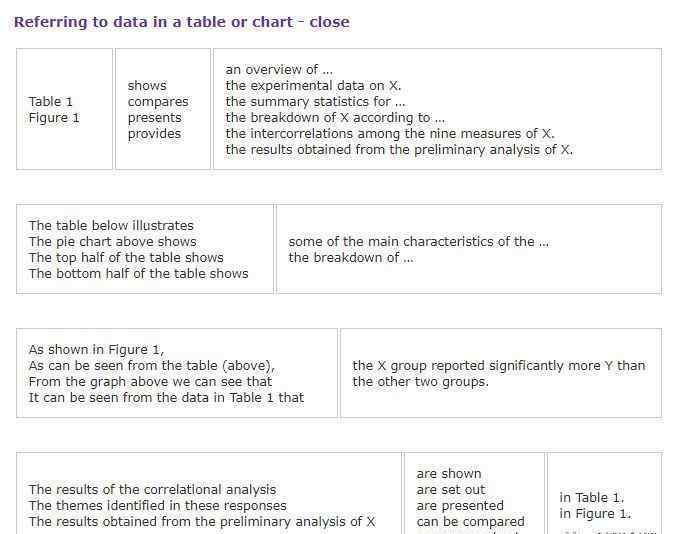Click 'the breakdown of X according to …'
The height and width of the screenshot is (534, 679).
click(x=335, y=118)
